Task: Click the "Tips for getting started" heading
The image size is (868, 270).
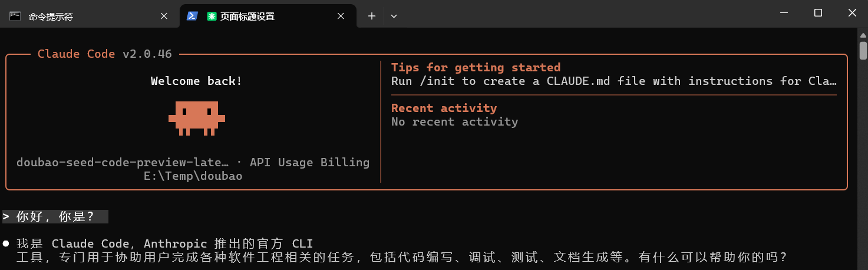Action: tap(476, 67)
